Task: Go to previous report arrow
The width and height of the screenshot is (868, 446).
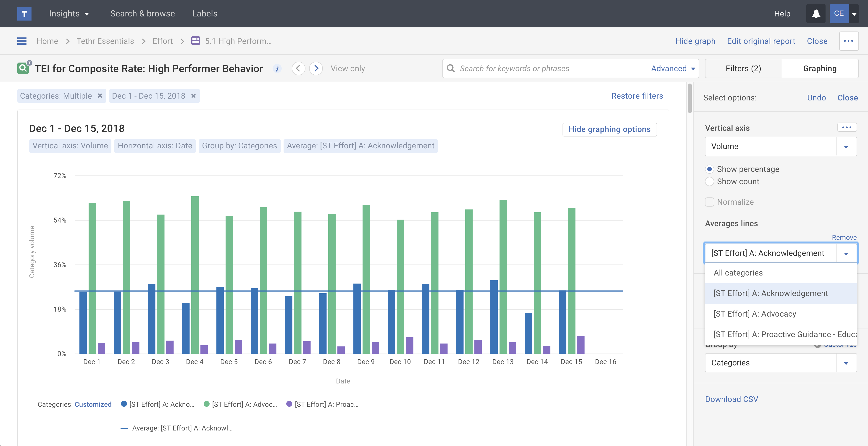Action: [298, 69]
